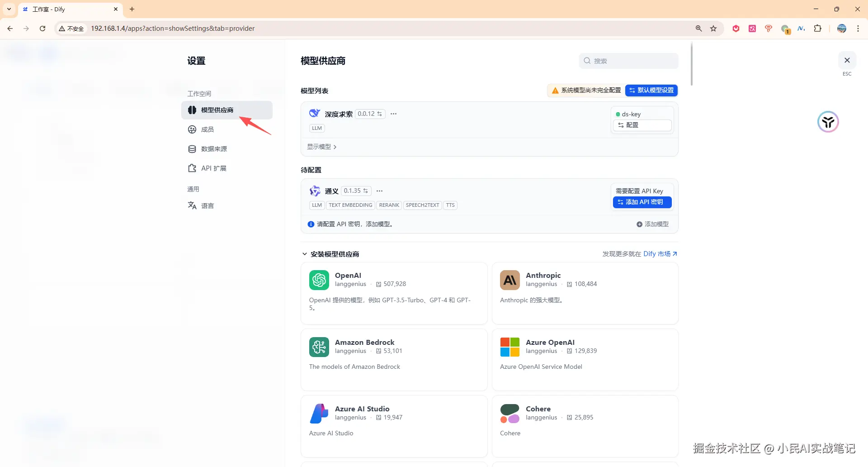This screenshot has height=467, width=868.
Task: Collapse the 安装模型供应商 section
Action: 305,254
